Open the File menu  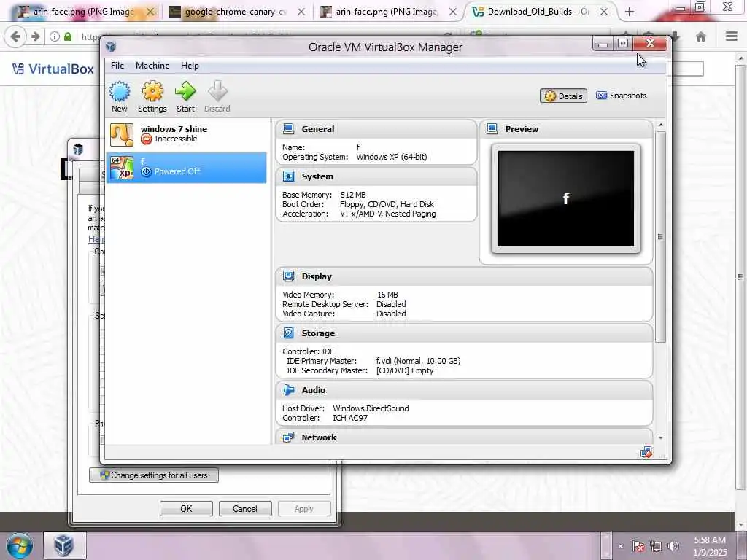[117, 66]
